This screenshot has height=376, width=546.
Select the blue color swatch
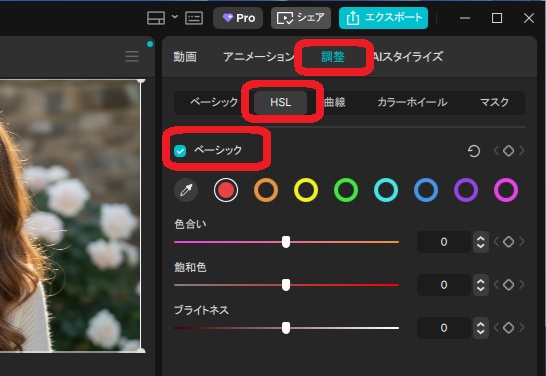[x=426, y=190]
